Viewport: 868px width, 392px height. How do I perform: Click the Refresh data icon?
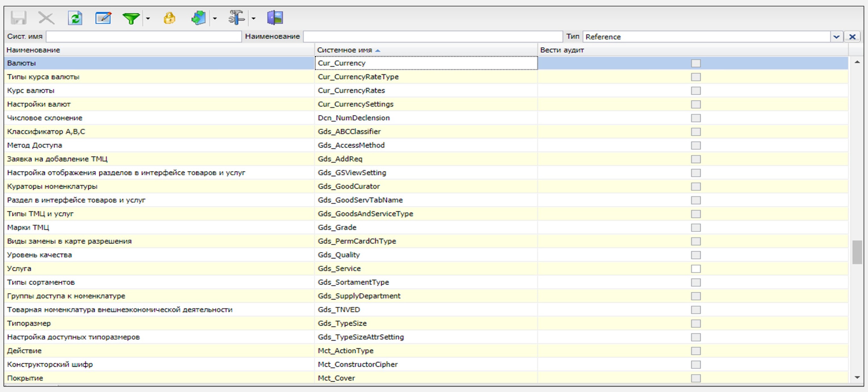point(75,18)
